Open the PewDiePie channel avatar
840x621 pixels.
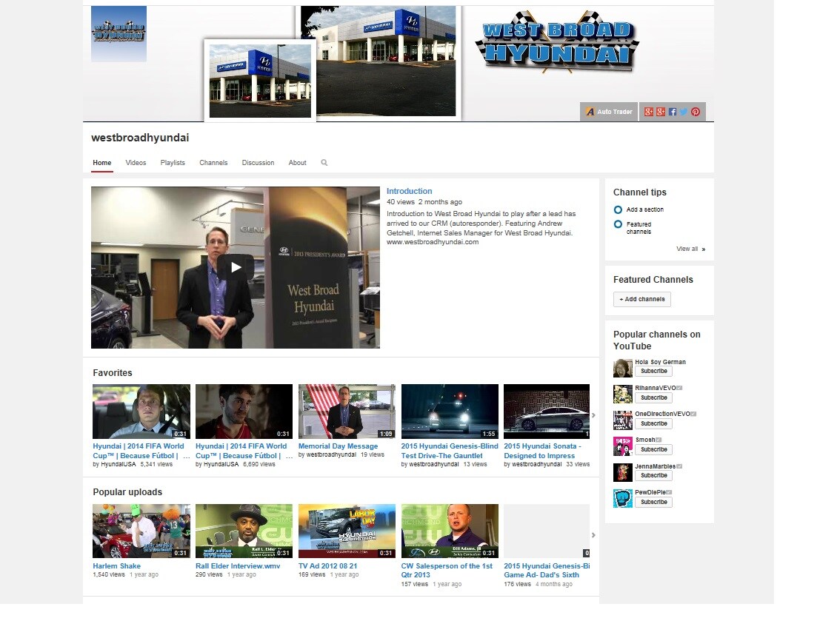pos(622,498)
